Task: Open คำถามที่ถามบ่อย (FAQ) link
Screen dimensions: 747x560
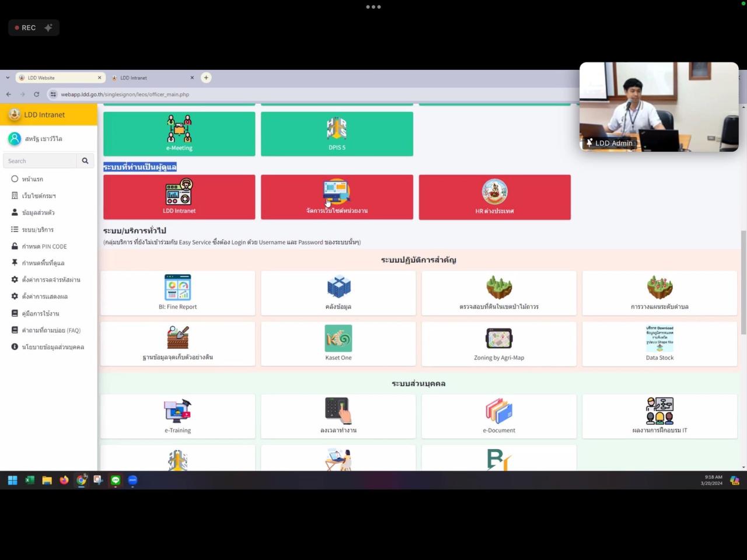Action: 51,330
